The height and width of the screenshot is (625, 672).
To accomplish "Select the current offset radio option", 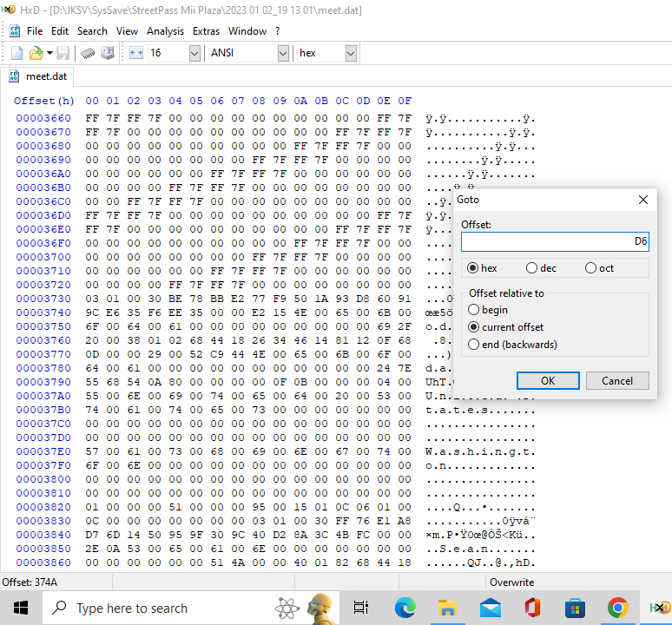I will [505, 327].
